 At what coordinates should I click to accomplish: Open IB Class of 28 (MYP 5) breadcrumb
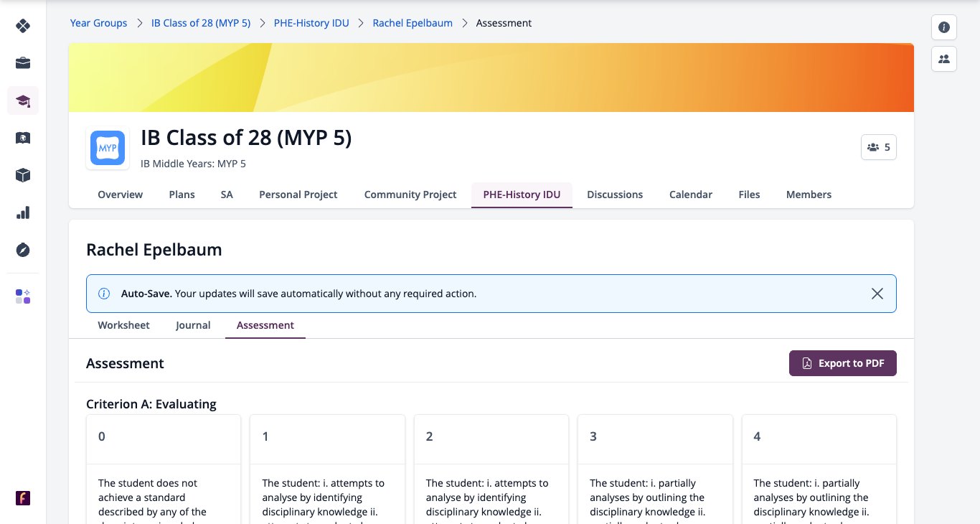(201, 23)
